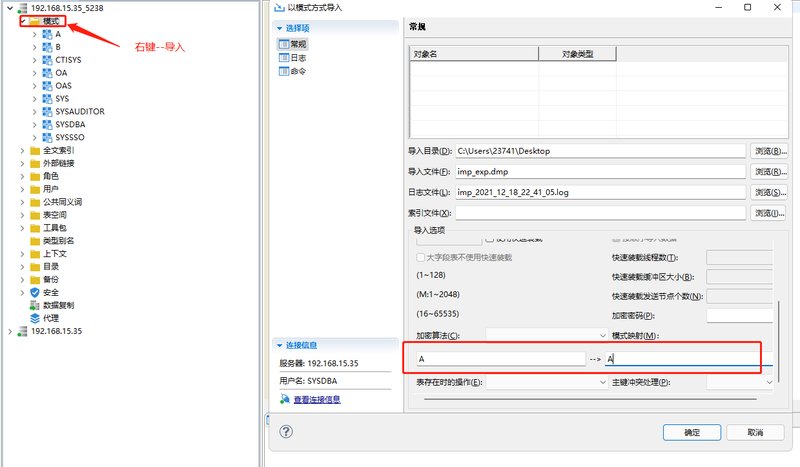Click the import options vertical scrollbar
The height and width of the screenshot is (467, 800).
coord(778,341)
